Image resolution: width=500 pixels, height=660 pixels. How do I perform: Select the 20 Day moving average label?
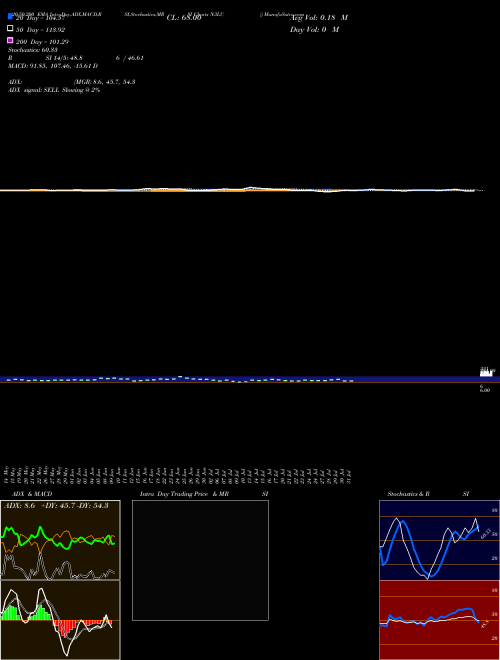[40, 18]
